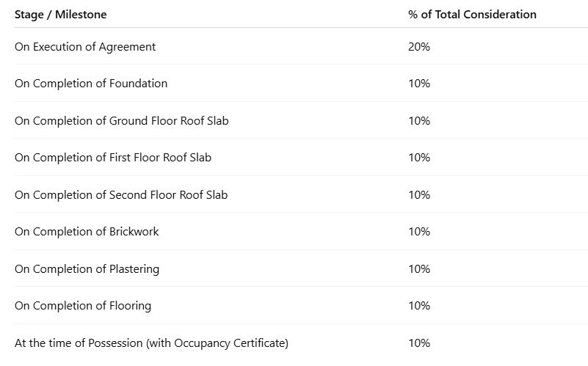Click the 10% beside First Floor Roof Slab

(419, 158)
